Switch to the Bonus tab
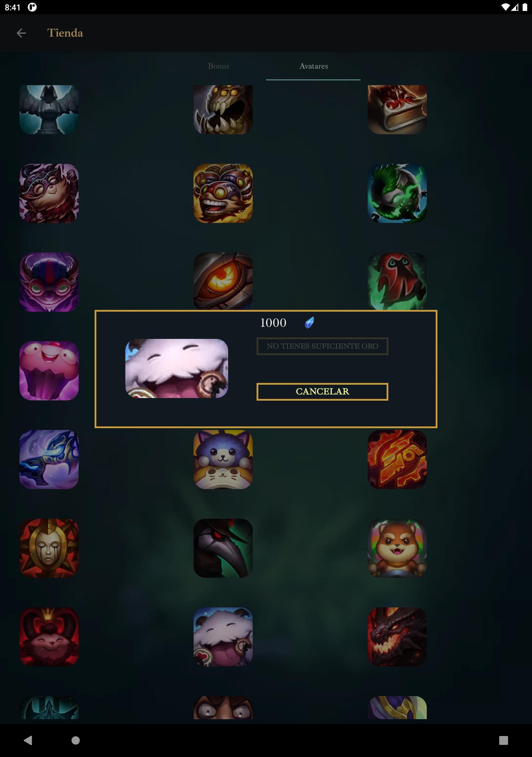532x757 pixels. [218, 66]
